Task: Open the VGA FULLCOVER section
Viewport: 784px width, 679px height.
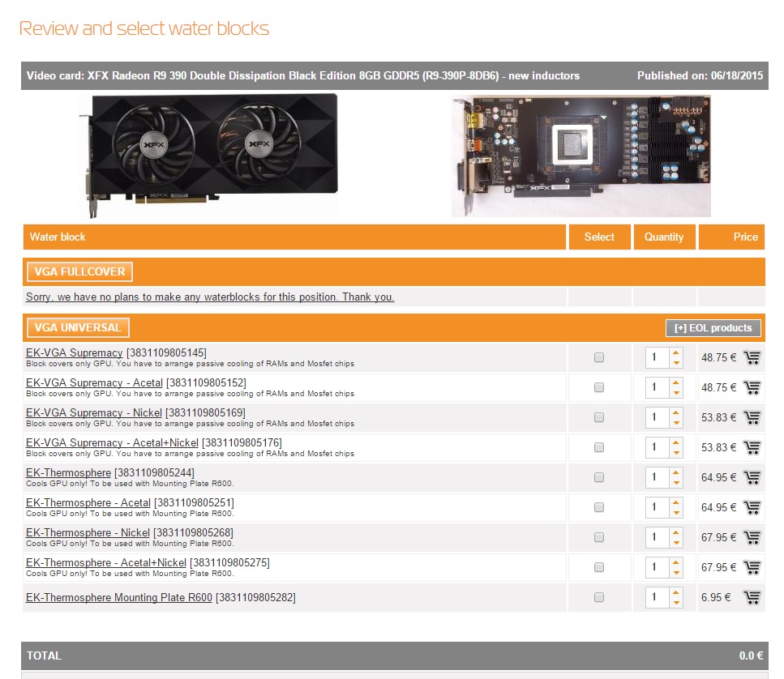Action: coord(79,271)
